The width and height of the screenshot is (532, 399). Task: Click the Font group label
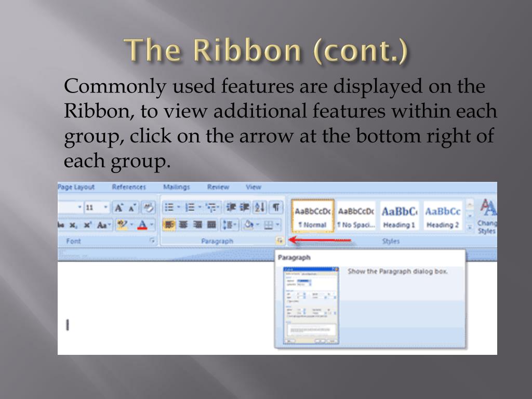(73, 241)
